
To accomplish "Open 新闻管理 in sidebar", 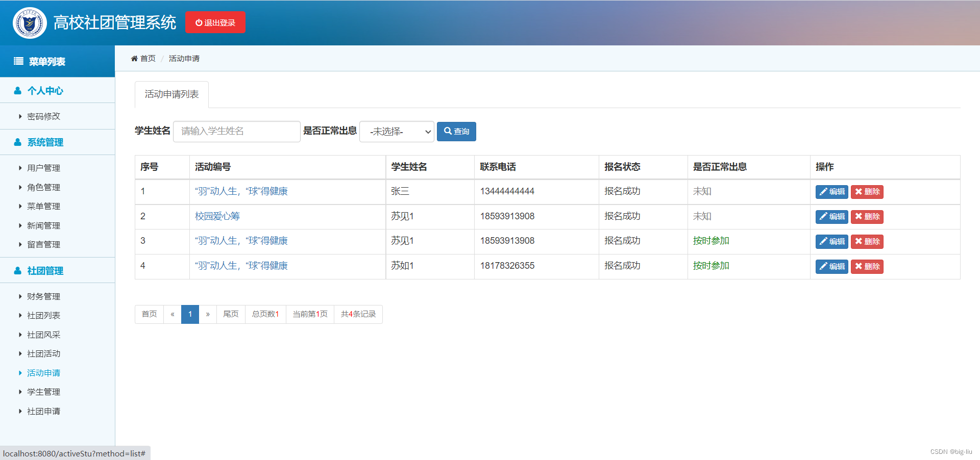I will 43,225.
